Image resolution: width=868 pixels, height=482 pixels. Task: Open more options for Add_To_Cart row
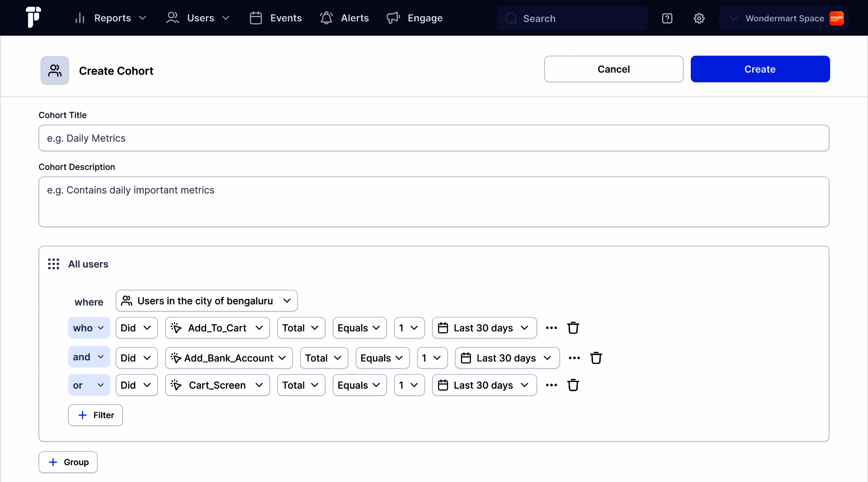(x=551, y=328)
